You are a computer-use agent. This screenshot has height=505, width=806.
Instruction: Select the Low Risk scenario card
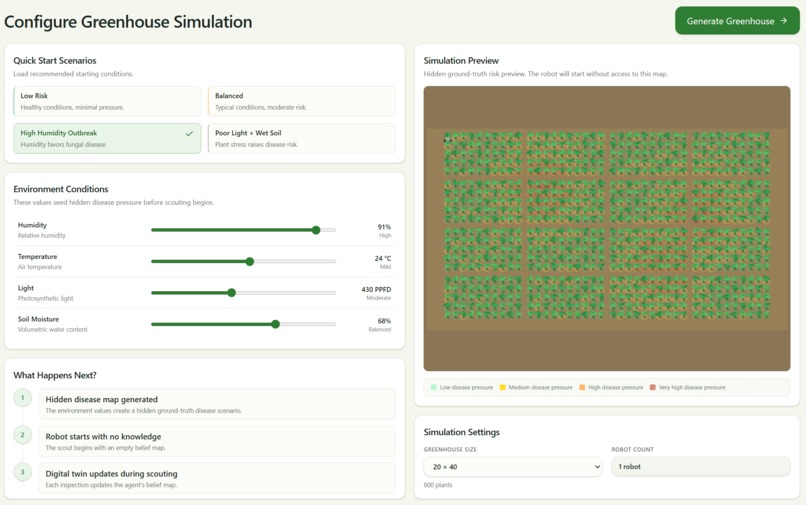(107, 101)
